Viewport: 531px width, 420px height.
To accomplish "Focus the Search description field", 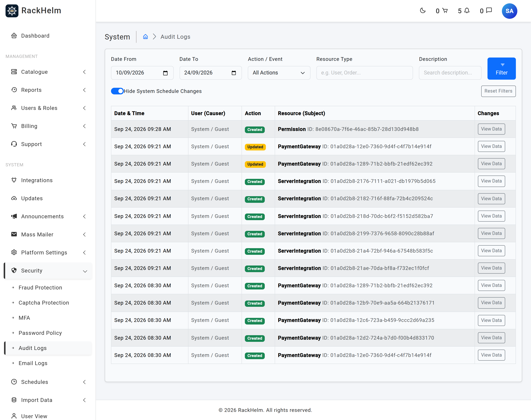I will (450, 73).
